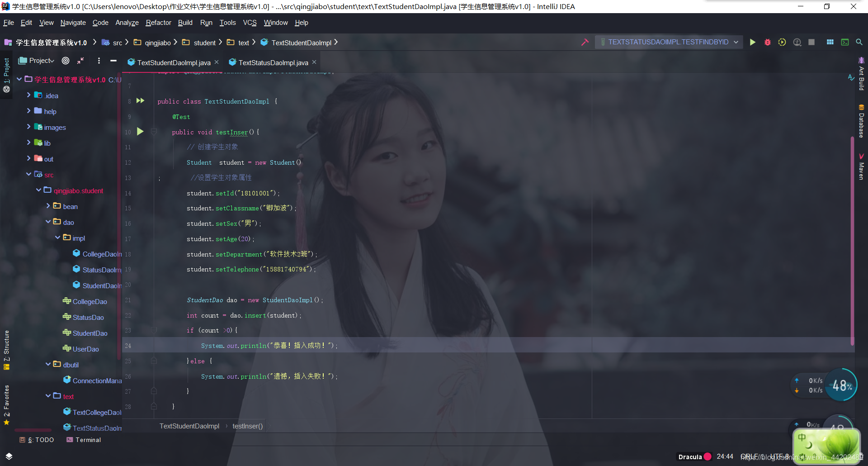Open run configuration dropdown TEXTSTATUSDAOIMPL.TESTFINDBYID

tap(669, 42)
